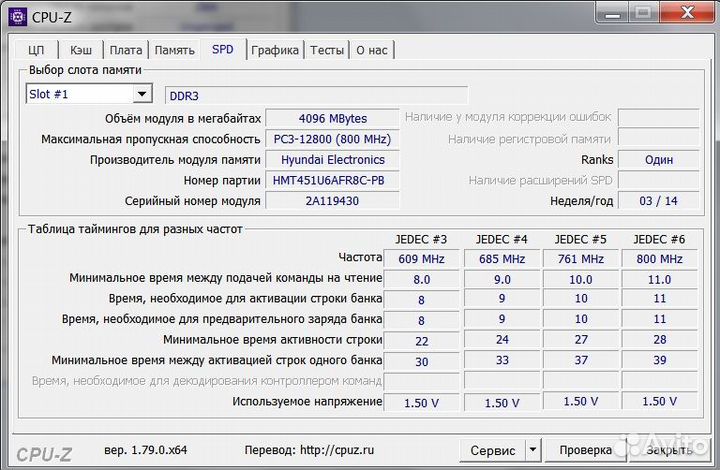Screen dimensions: 720x470
Task: Click the Сервис button
Action: point(493,450)
